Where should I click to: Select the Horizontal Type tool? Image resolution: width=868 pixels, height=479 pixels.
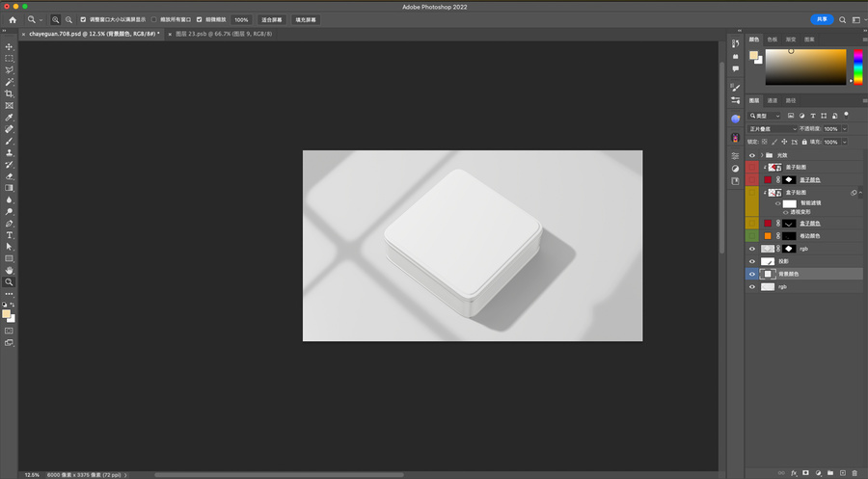click(9, 235)
